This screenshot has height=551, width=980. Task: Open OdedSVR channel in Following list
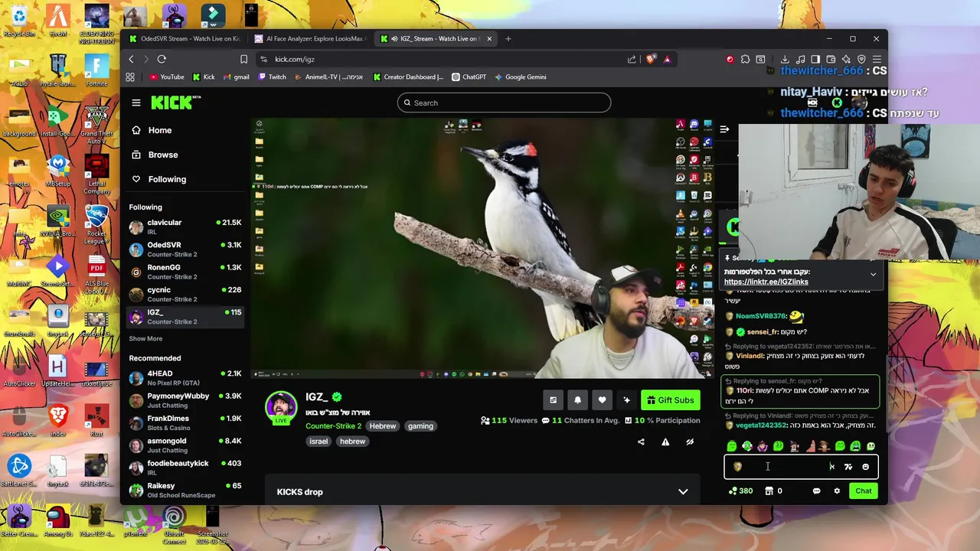(185, 249)
